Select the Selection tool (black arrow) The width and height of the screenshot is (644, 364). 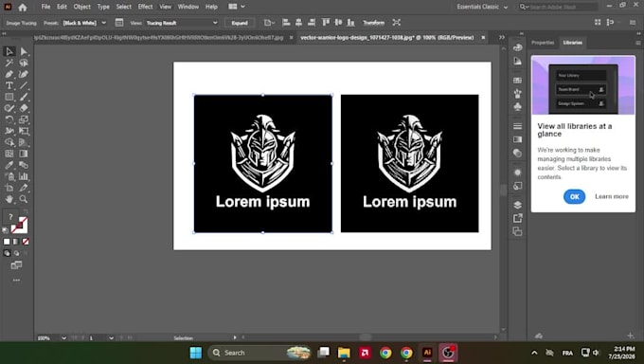tap(9, 51)
